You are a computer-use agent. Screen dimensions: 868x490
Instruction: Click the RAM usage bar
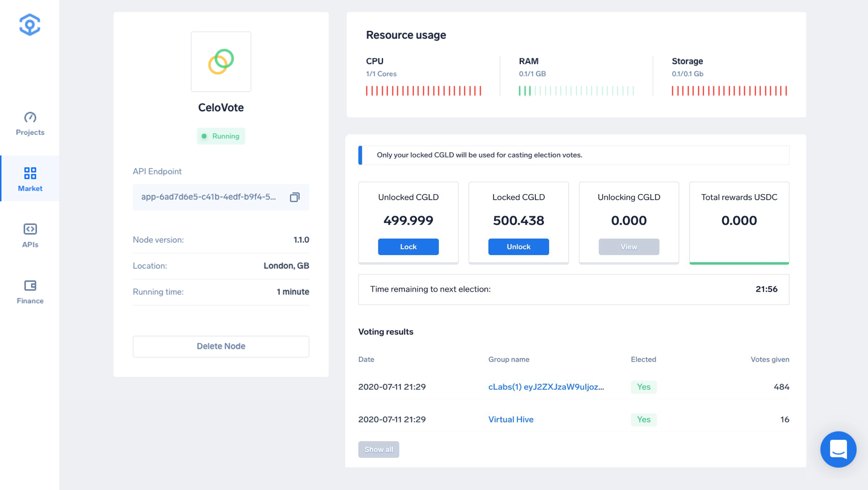pos(577,91)
